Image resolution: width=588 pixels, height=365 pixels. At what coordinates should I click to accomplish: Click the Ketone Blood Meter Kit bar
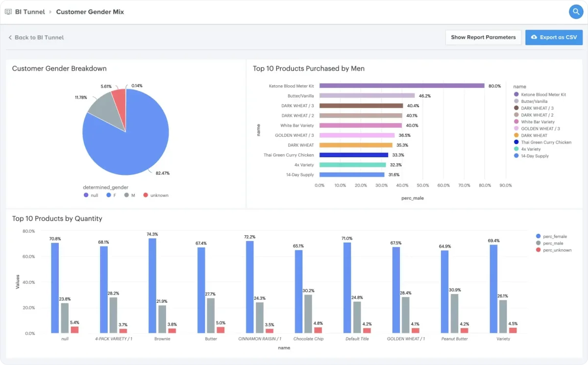pos(402,86)
